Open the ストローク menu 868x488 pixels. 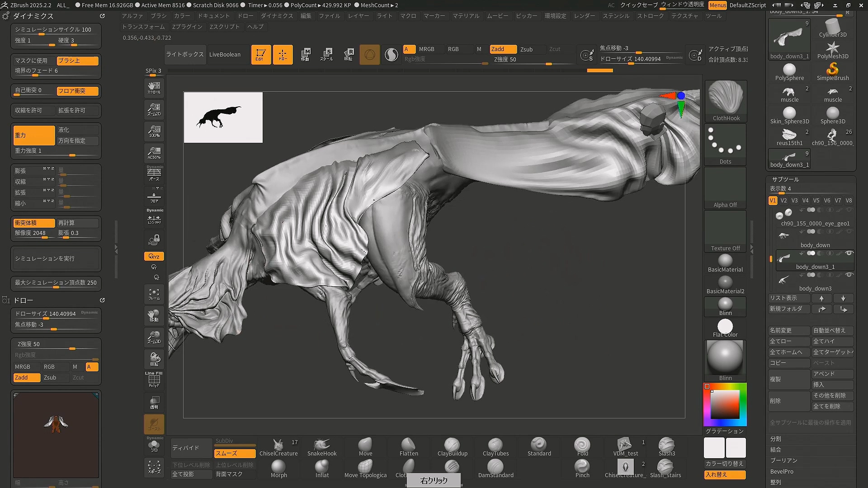[x=650, y=16]
